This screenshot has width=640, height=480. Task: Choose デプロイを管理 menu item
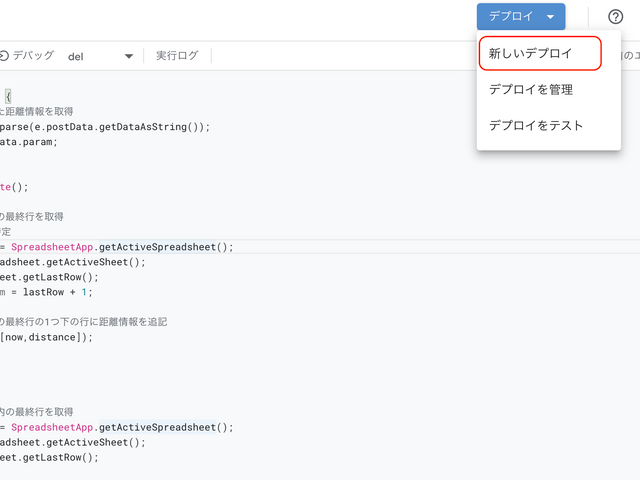coord(530,90)
